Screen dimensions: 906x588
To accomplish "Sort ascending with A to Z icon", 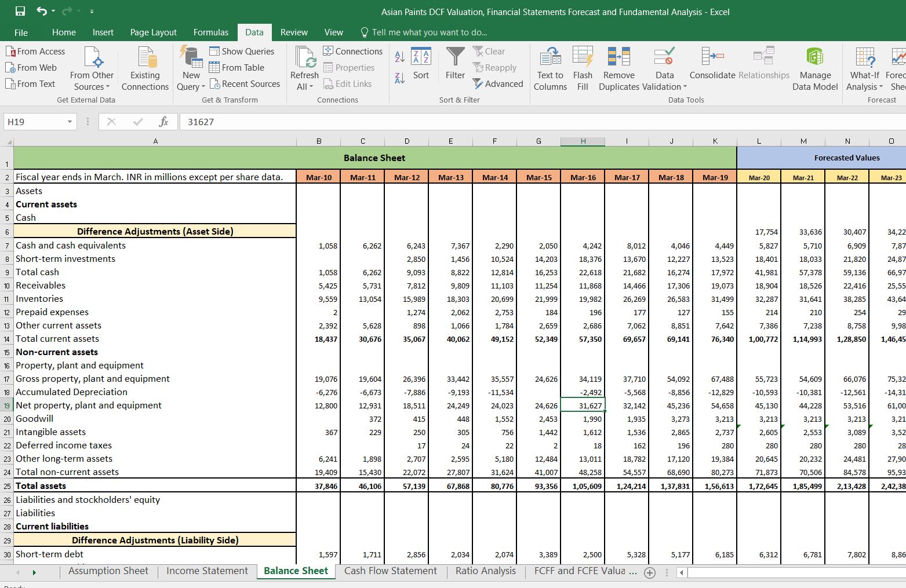I will click(x=400, y=56).
